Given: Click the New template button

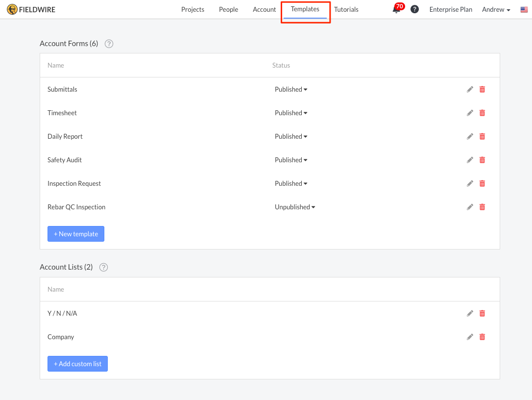Looking at the screenshot, I should pos(76,234).
